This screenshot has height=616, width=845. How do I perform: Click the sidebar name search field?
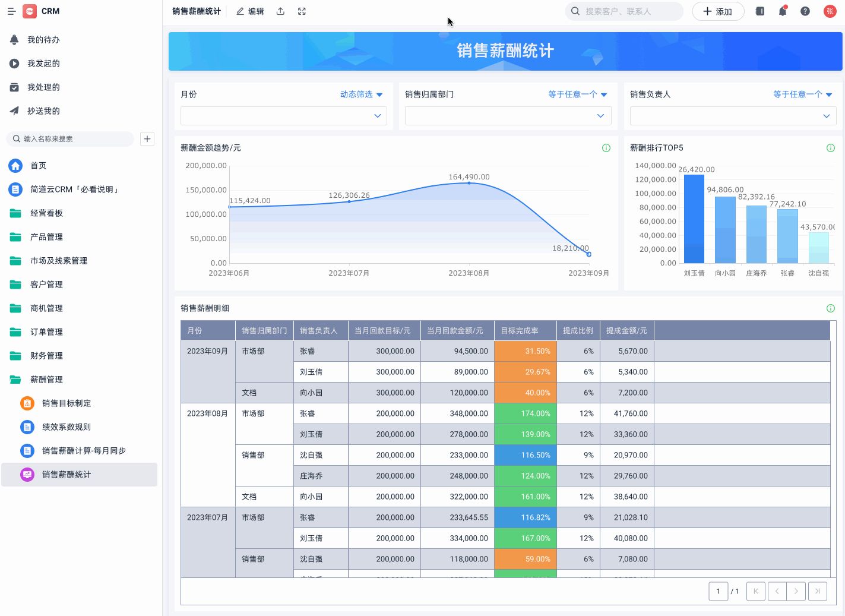tap(70, 139)
